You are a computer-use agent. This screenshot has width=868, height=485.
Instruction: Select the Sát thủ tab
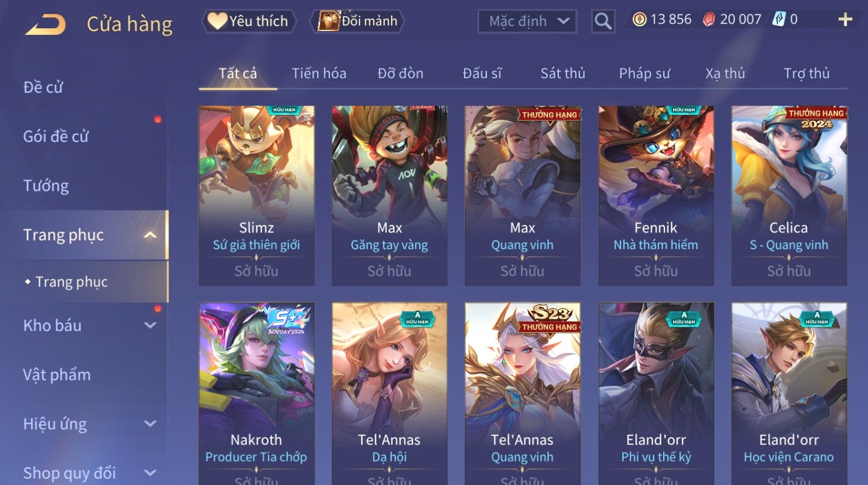pyautogui.click(x=562, y=74)
